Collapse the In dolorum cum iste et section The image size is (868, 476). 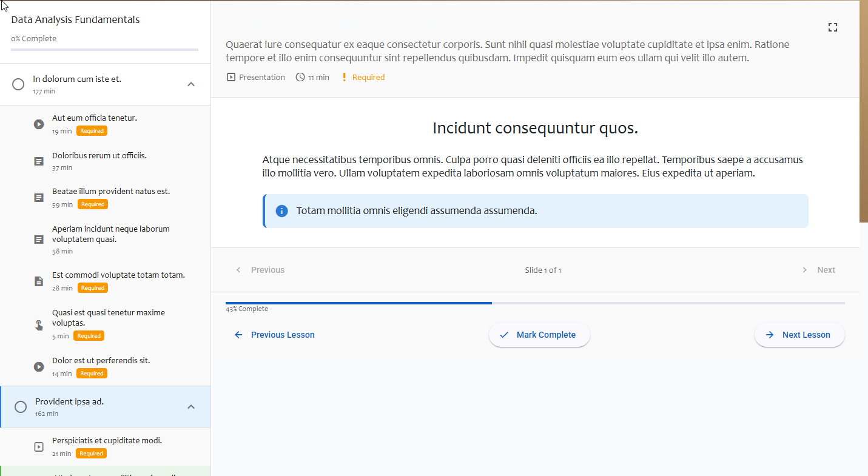click(191, 84)
